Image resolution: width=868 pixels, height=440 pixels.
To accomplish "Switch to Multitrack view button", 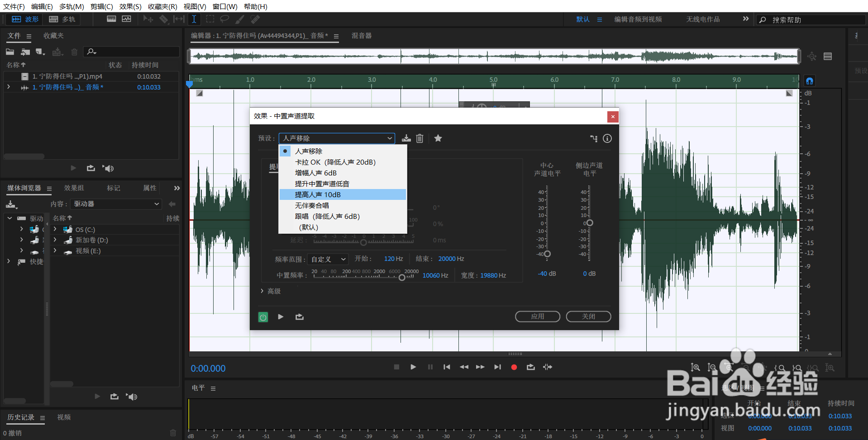I will pyautogui.click(x=62, y=19).
